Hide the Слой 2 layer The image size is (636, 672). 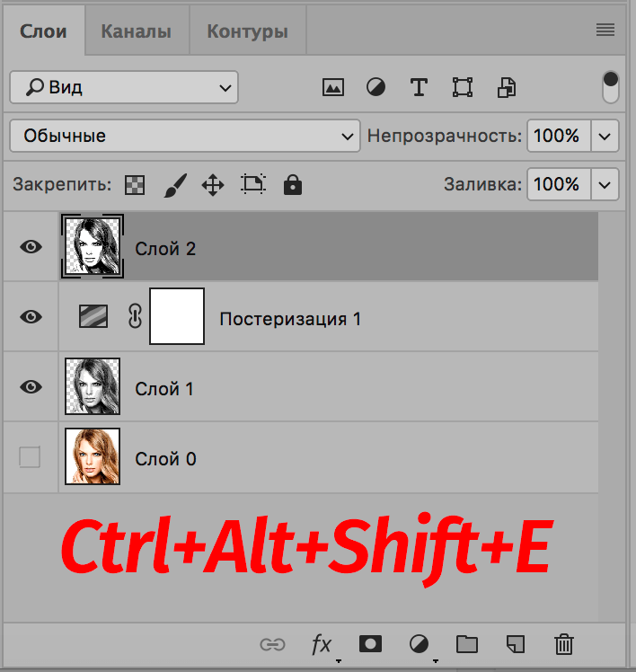(x=31, y=247)
